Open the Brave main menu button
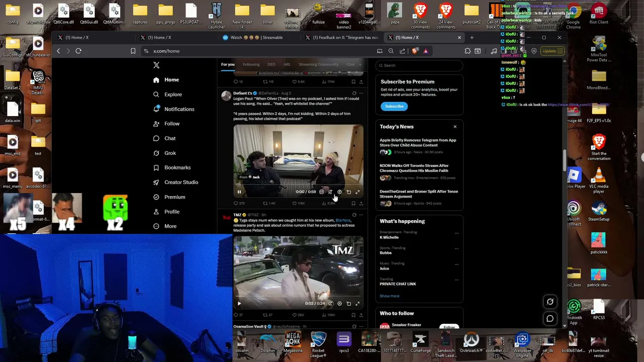The height and width of the screenshot is (362, 644). coord(559,51)
